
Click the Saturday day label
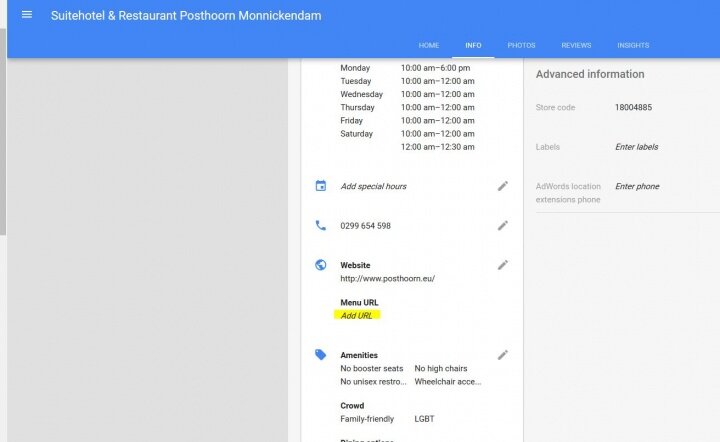[356, 134]
